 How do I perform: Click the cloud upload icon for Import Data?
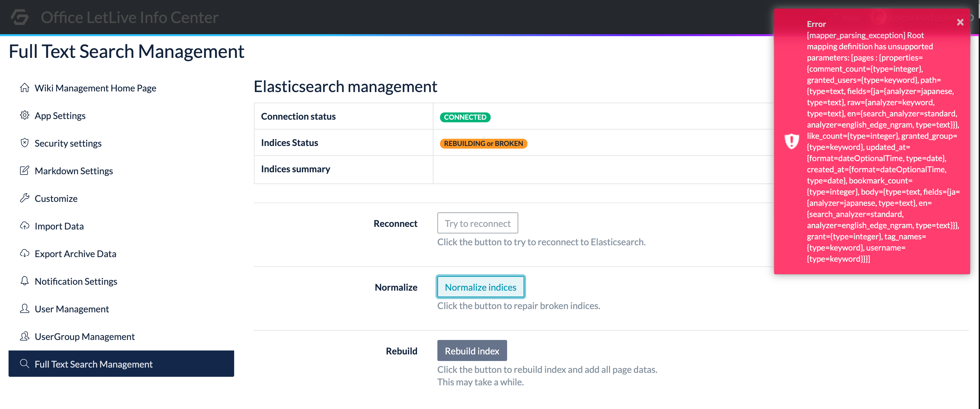[25, 226]
